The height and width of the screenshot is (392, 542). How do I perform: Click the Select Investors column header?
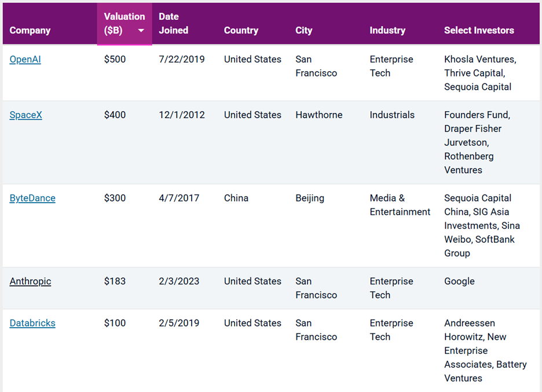tap(479, 30)
